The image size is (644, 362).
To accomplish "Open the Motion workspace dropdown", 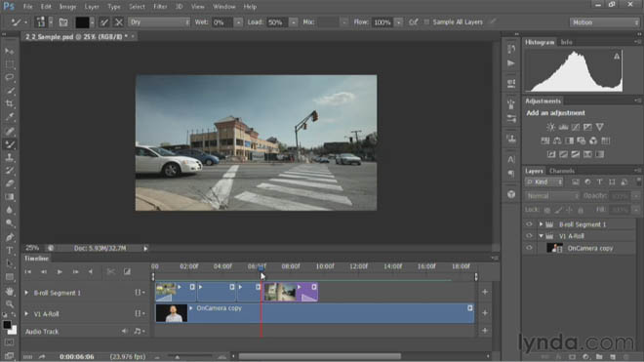I will point(605,22).
